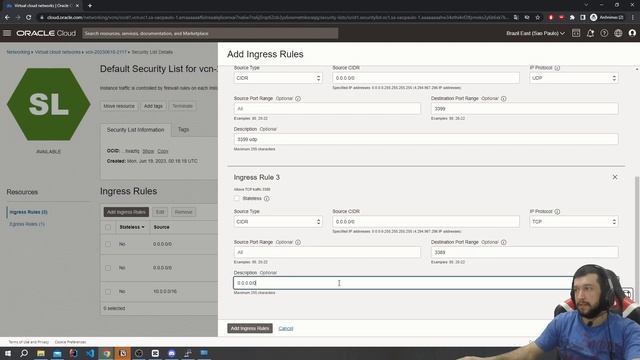Click the Oracle Cloud search resources field
Screen dimensions: 640x360
pyautogui.click(x=210, y=33)
